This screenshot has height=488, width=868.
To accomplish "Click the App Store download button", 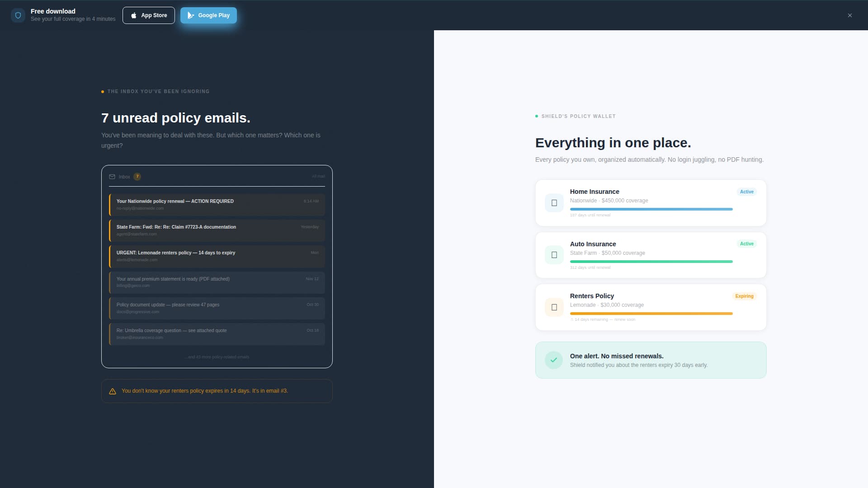I will (x=148, y=15).
